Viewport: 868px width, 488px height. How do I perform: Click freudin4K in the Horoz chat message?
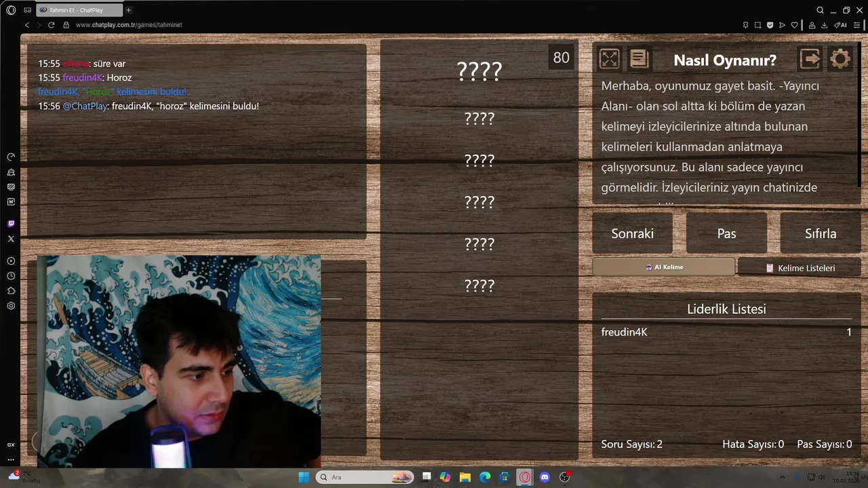pos(82,78)
